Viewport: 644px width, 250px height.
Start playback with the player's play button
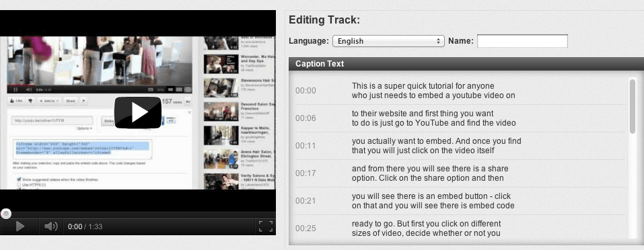click(20, 226)
